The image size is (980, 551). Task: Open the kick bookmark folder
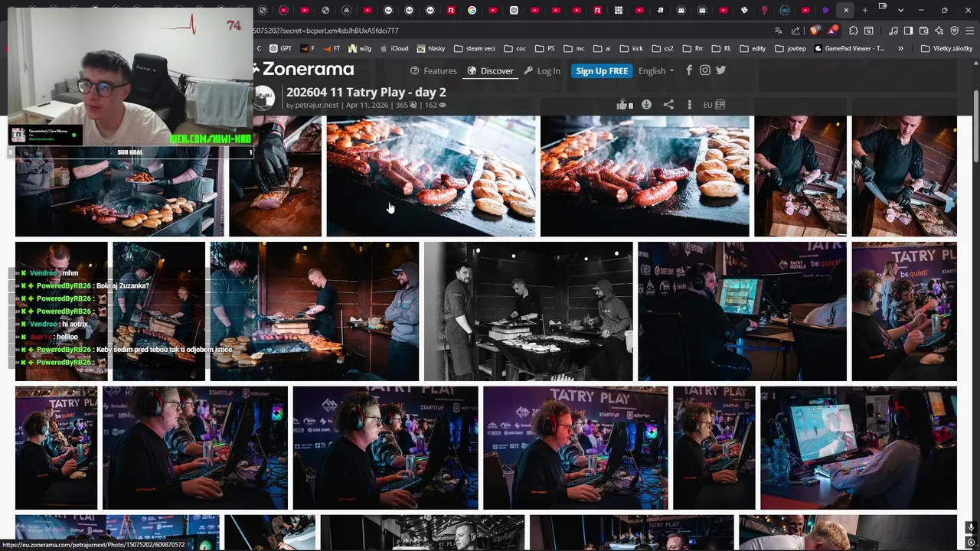coord(632,48)
